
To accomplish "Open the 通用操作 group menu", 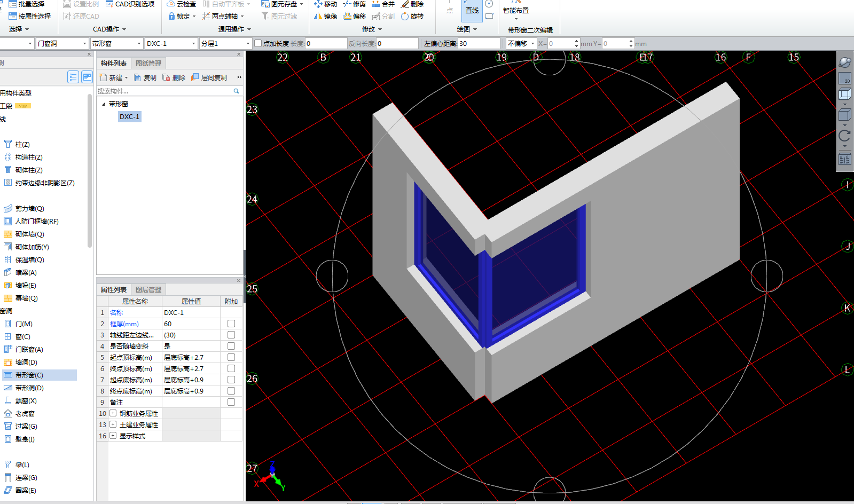I will [x=234, y=29].
